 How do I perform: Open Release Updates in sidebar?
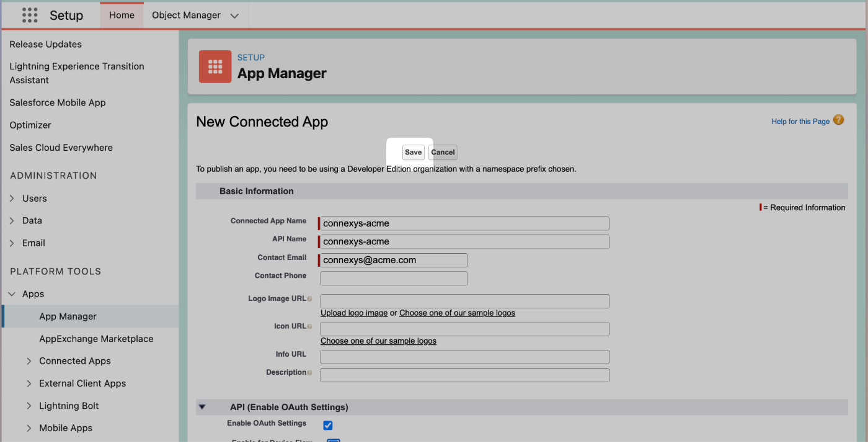point(46,44)
